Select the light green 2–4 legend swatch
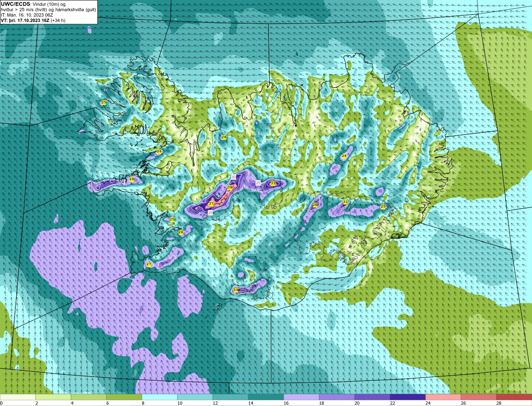 54,397
